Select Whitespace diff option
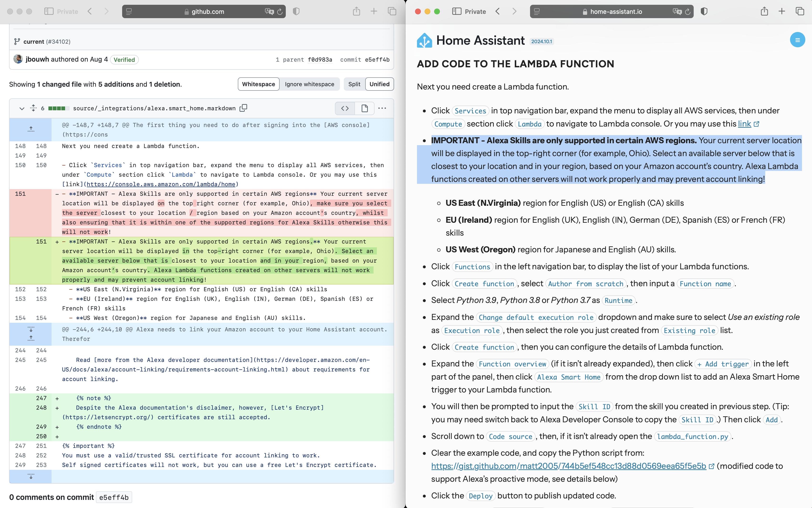Screen dimensions: 812x508 point(259,84)
